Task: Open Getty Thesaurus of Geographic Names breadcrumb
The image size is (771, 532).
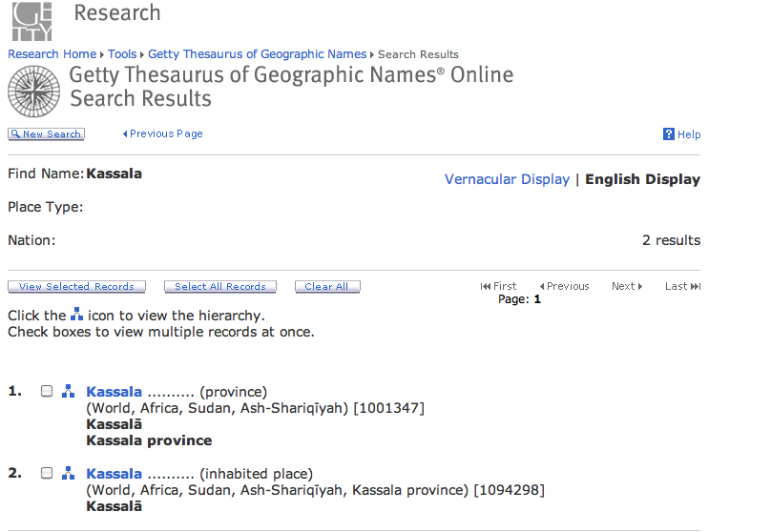Action: [x=257, y=54]
